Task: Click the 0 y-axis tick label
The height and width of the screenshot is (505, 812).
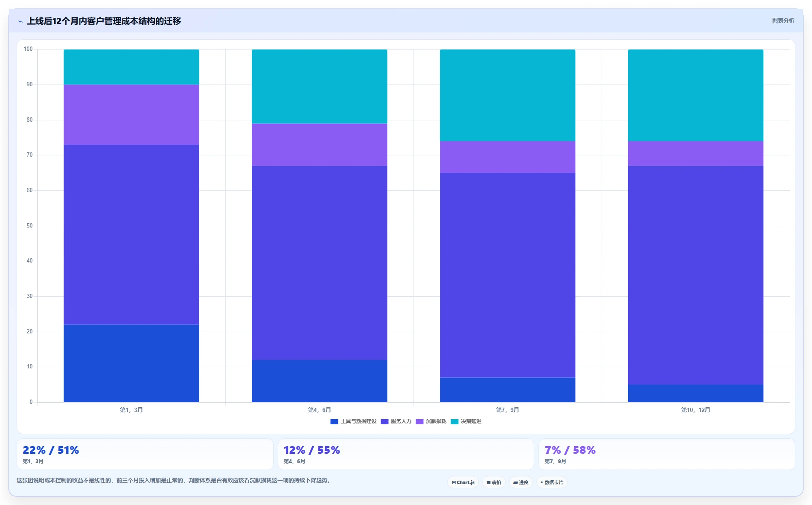Action: pos(31,402)
